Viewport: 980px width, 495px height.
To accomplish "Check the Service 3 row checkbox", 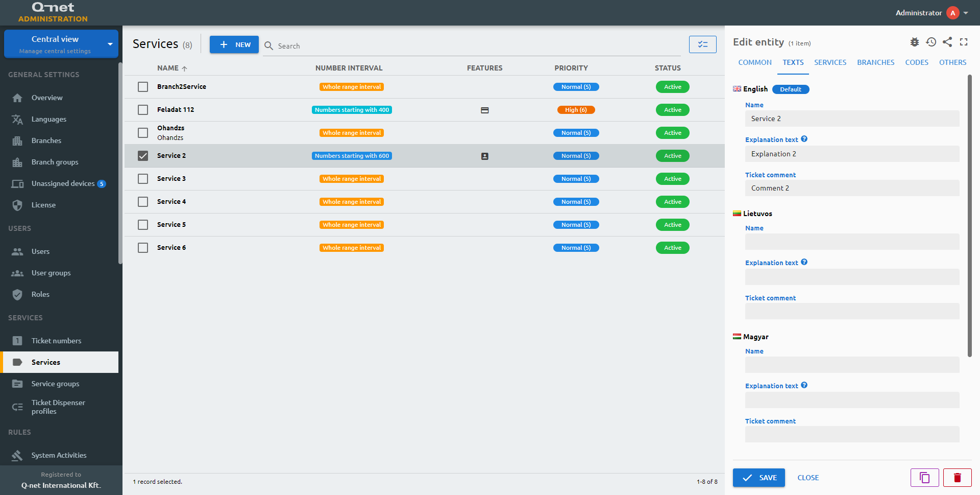I will pyautogui.click(x=143, y=179).
